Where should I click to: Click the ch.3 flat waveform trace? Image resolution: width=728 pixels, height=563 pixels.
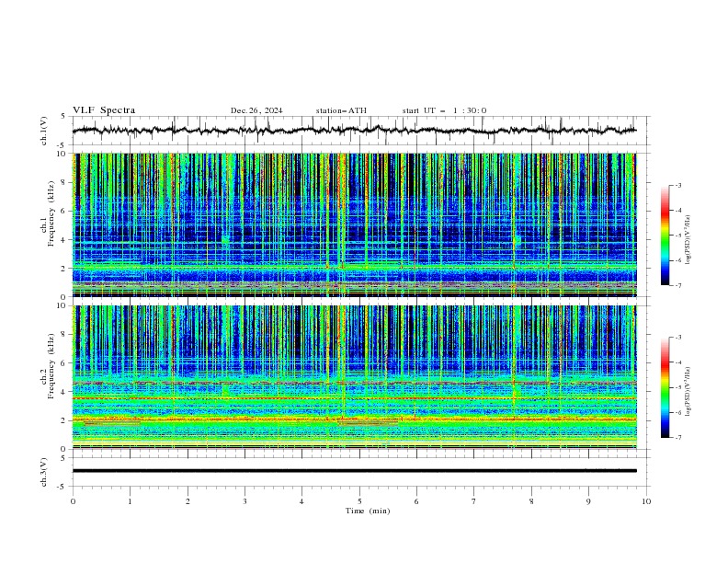click(x=354, y=471)
